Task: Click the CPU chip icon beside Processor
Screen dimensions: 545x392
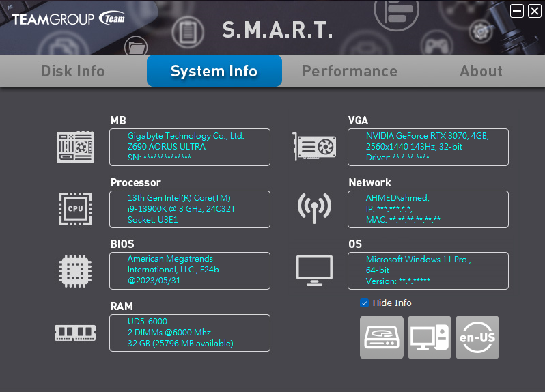Action: click(x=74, y=208)
